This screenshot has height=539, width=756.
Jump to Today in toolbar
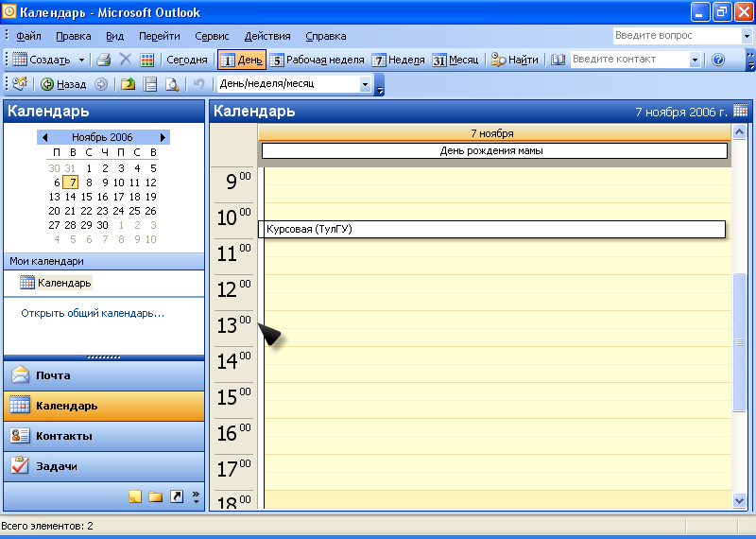(187, 60)
